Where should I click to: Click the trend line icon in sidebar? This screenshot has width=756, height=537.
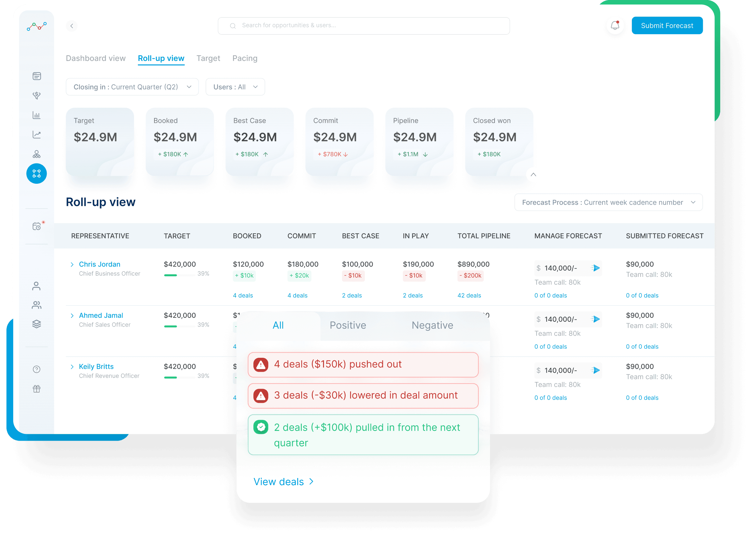(x=36, y=135)
